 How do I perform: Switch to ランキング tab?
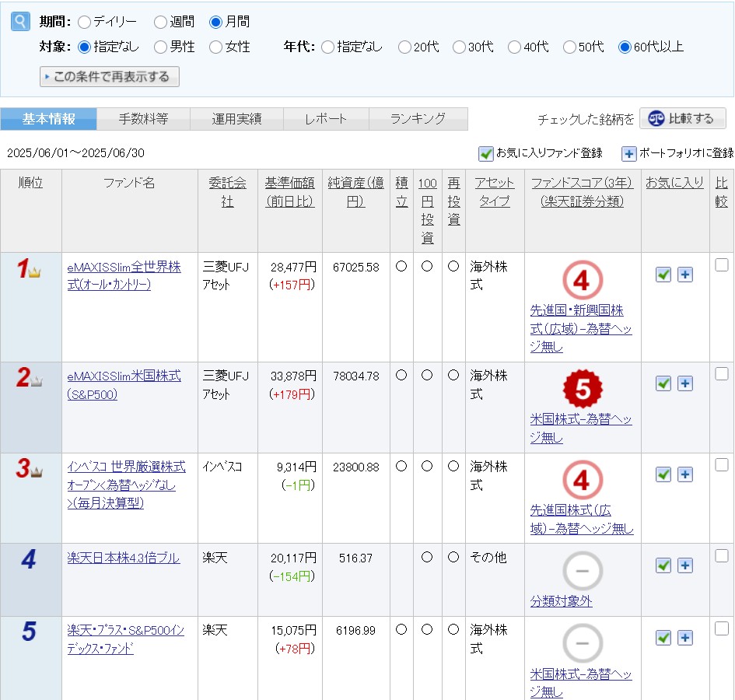click(x=418, y=119)
